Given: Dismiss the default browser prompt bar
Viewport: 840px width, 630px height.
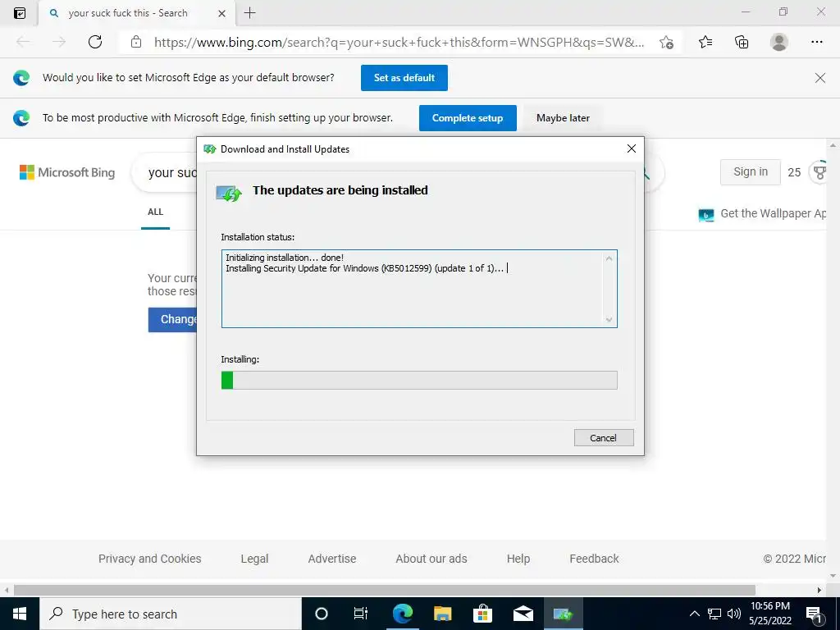Looking at the screenshot, I should 819,78.
